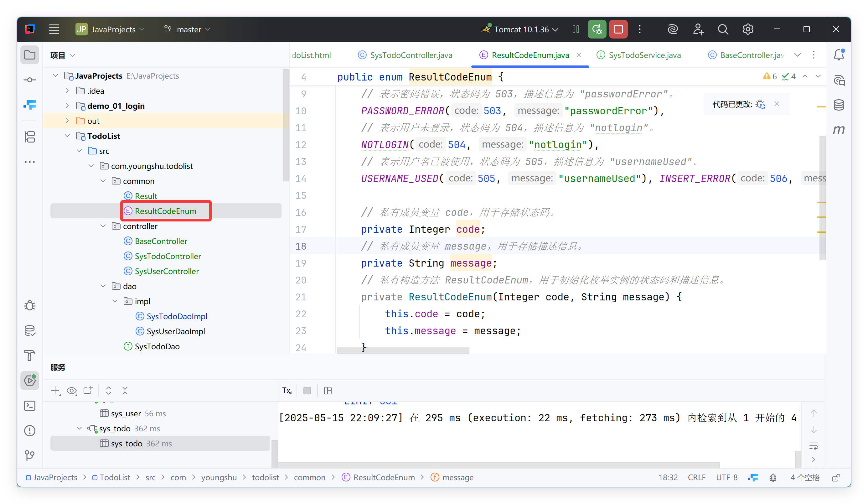Screen dimensions: 868x504
Task: Collapse the TodoList module
Action: coord(67,136)
